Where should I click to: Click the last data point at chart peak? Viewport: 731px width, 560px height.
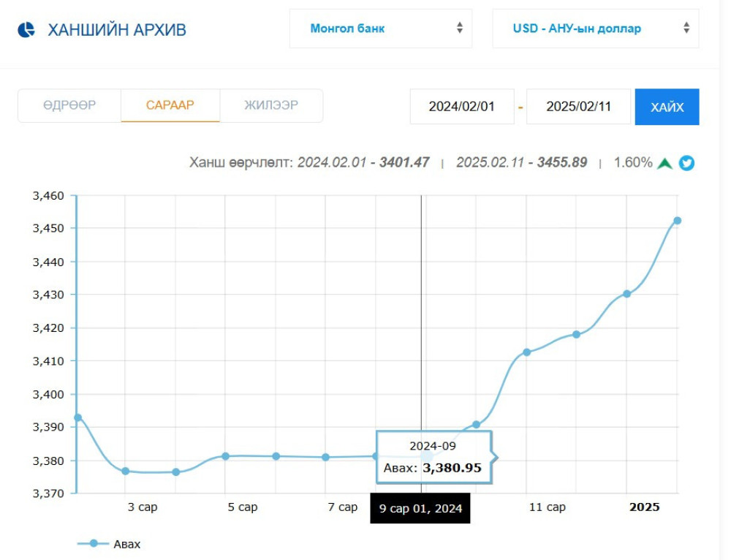(677, 220)
